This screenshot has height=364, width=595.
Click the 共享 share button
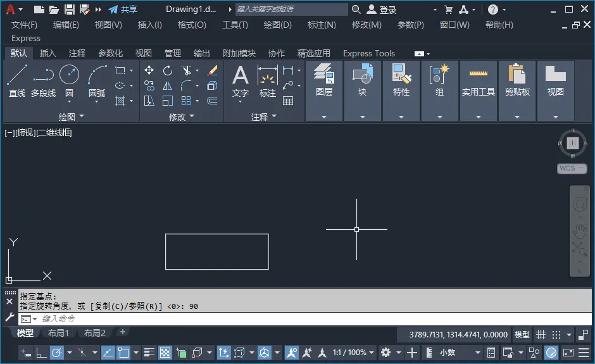pos(123,9)
